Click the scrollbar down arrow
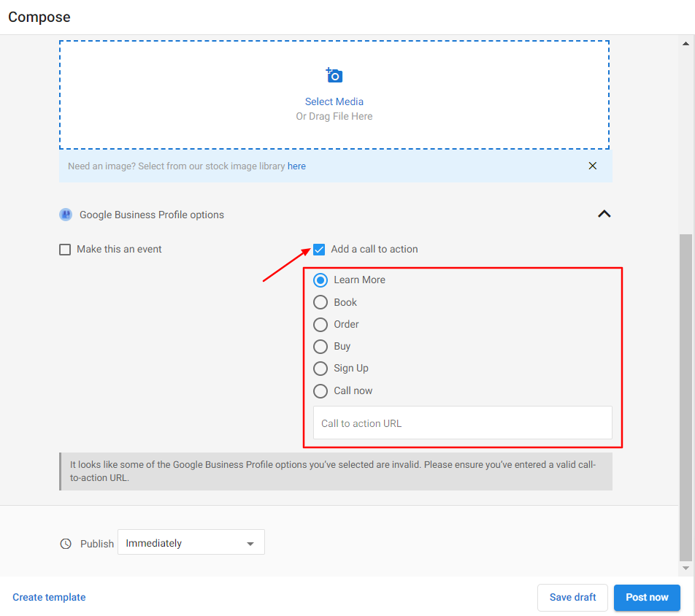The height and width of the screenshot is (616, 695). point(686,568)
